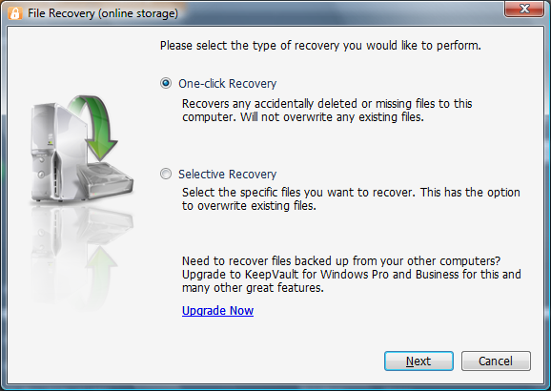Dismiss the dialog with Cancel
This screenshot has width=551, height=392.
coord(496,361)
